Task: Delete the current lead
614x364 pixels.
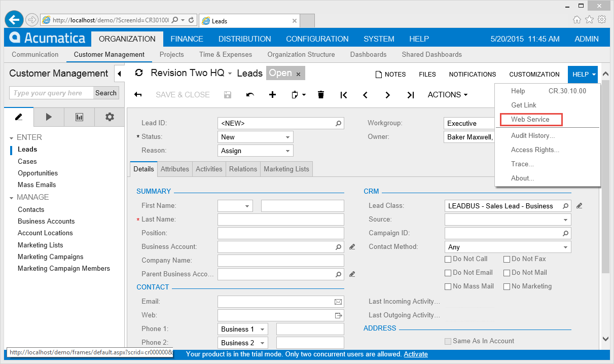Action: point(321,95)
